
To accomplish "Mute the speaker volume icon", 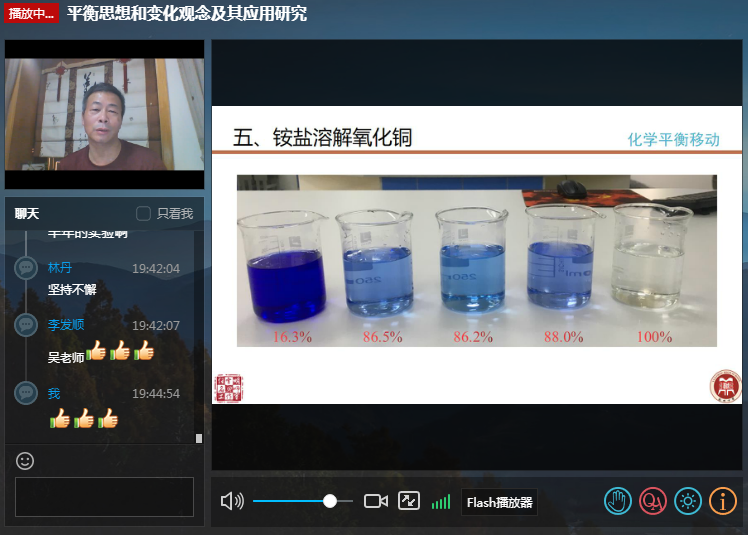I will pos(231,501).
